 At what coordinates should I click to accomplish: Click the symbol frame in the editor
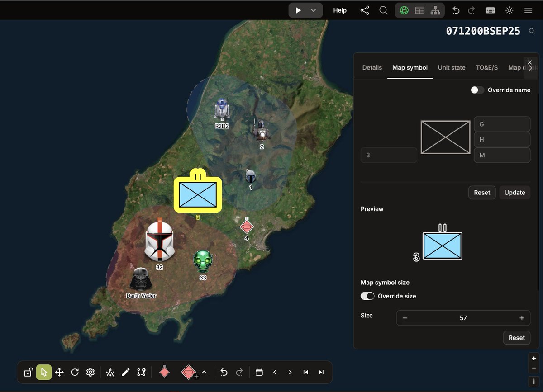coord(445,137)
